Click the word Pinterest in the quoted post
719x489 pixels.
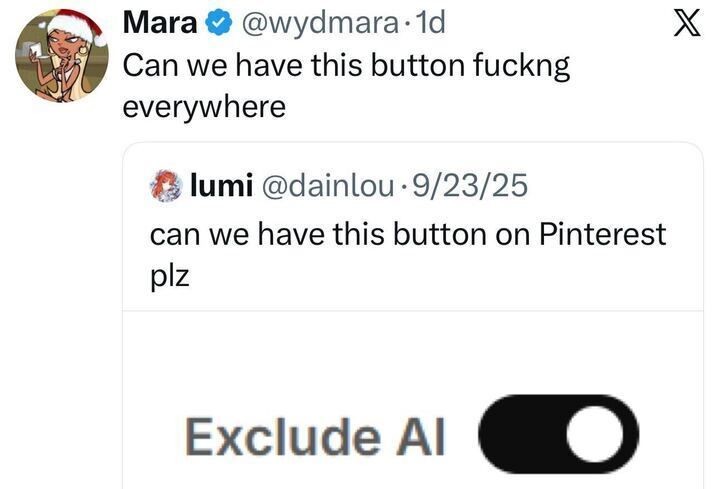coord(602,235)
